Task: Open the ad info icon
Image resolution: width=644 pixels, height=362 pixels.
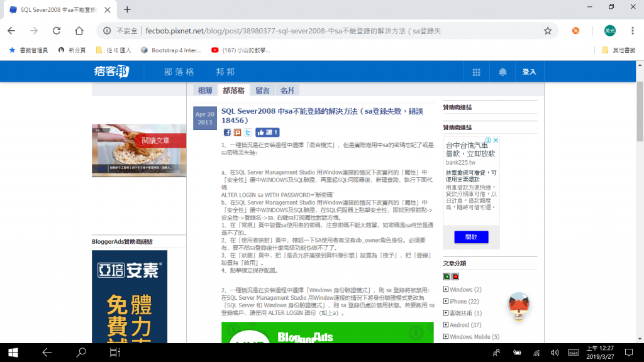Action: (488, 140)
